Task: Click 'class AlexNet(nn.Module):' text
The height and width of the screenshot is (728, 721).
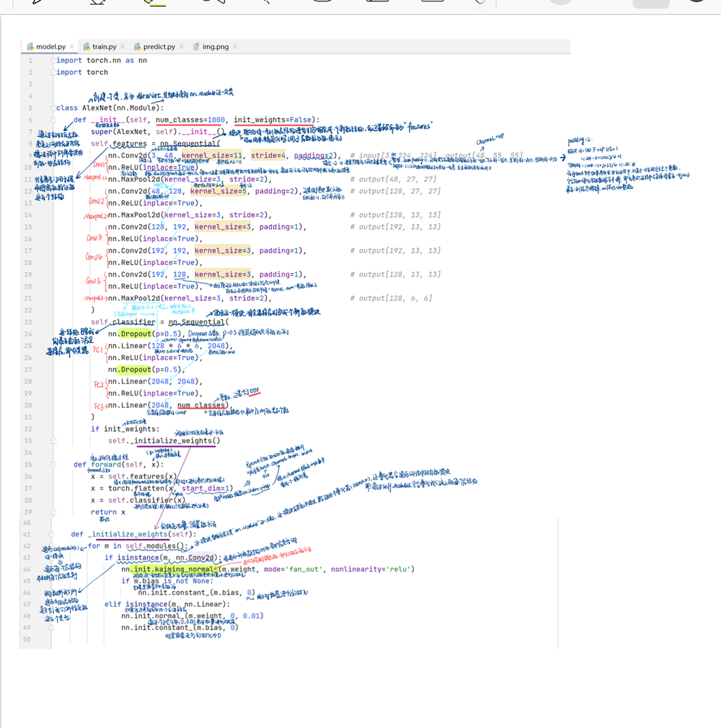Action: pyautogui.click(x=110, y=108)
